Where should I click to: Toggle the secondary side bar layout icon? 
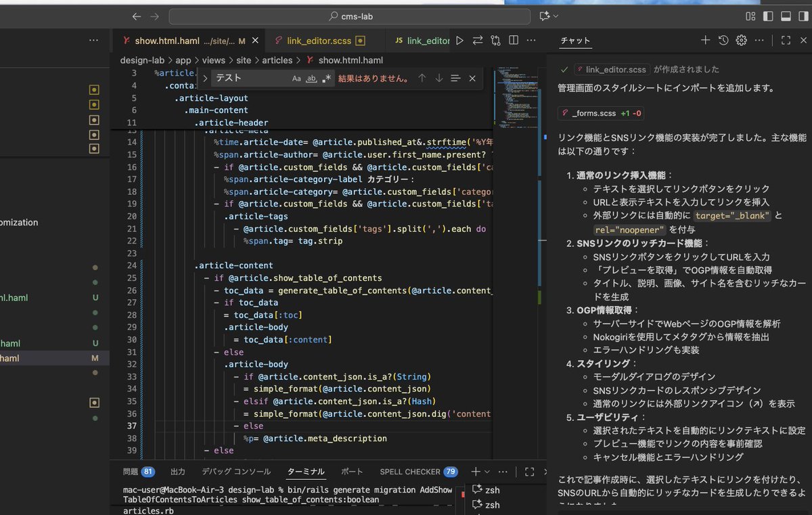tap(803, 16)
